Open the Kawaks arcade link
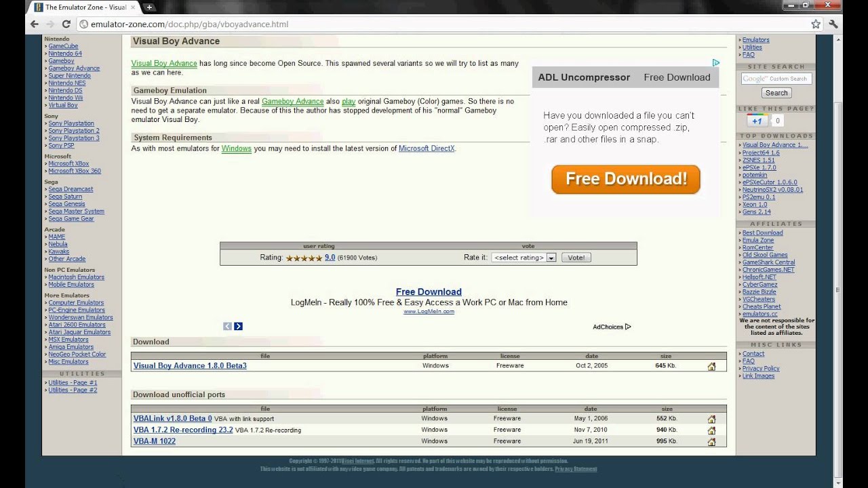Screen dimensions: 868x488 click(58, 251)
